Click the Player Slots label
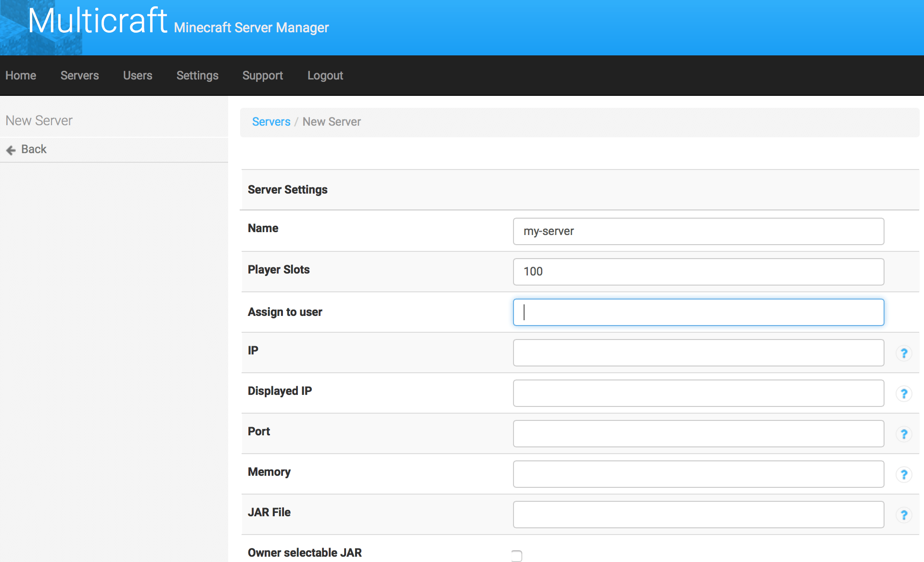The image size is (924, 562). (279, 270)
